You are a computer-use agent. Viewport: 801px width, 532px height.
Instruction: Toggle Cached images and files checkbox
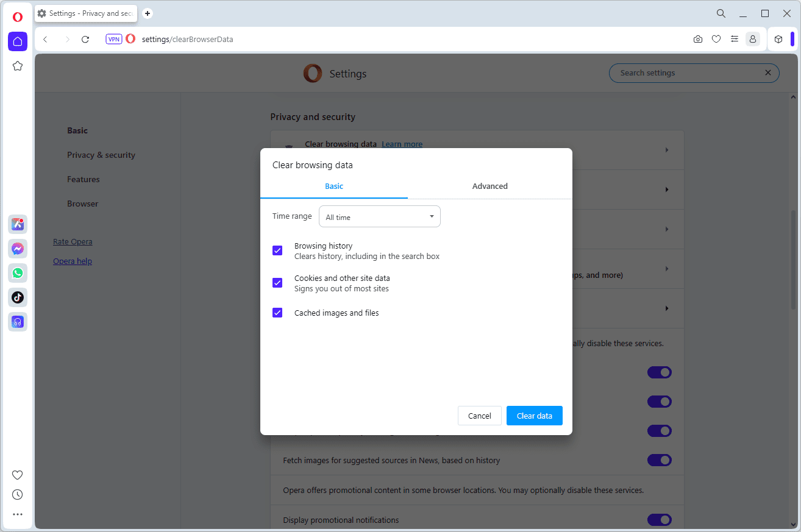[277, 313]
